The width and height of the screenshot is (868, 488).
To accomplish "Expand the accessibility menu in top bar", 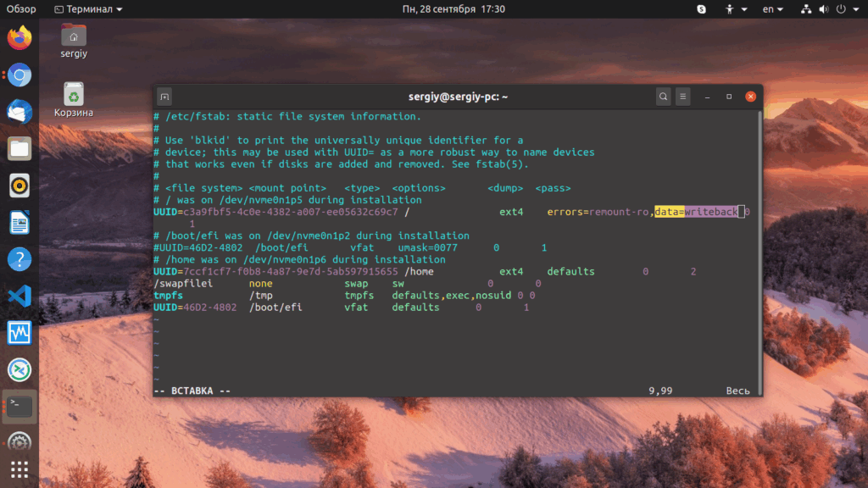I will (732, 9).
